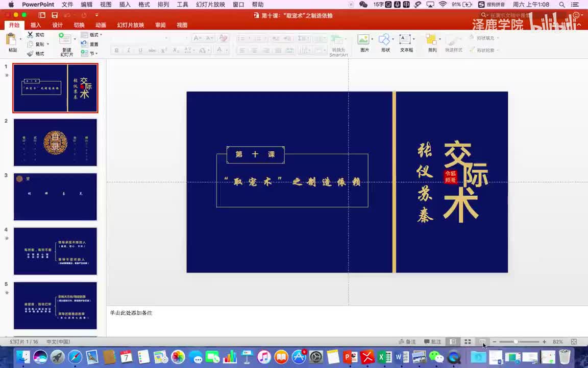588x368 pixels.
Task: Click the notes field 单击此处添加备注
Action: [131, 313]
